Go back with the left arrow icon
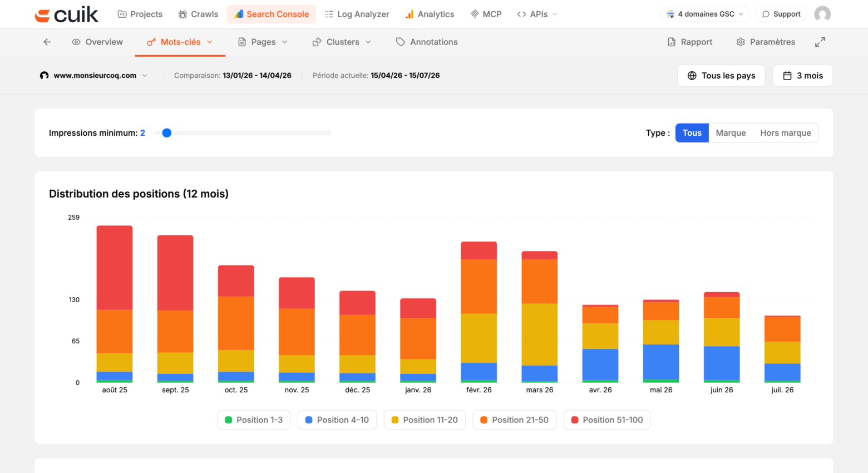 47,42
